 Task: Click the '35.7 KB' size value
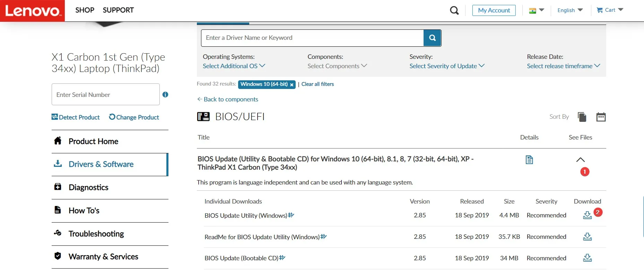pyautogui.click(x=509, y=237)
